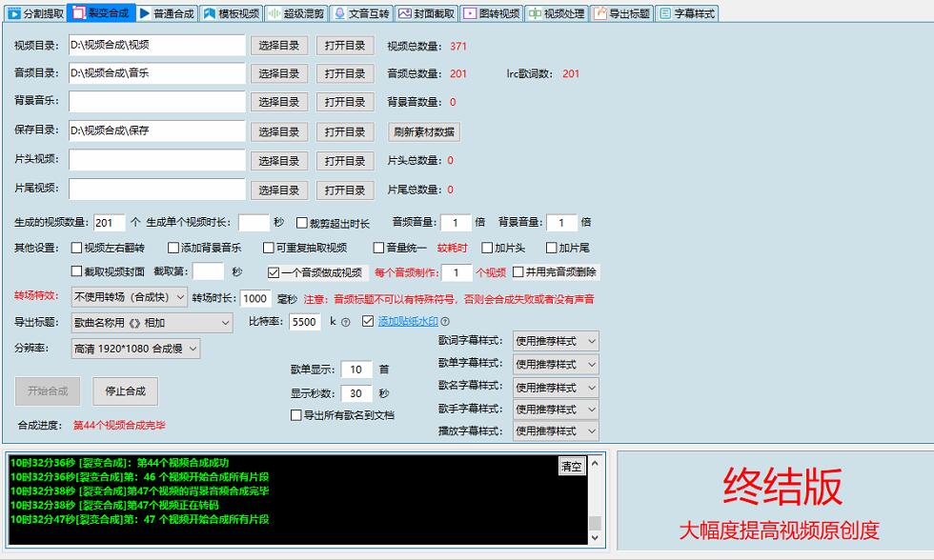The height and width of the screenshot is (560, 934).
Task: Click the 清空 log button
Action: [x=572, y=466]
